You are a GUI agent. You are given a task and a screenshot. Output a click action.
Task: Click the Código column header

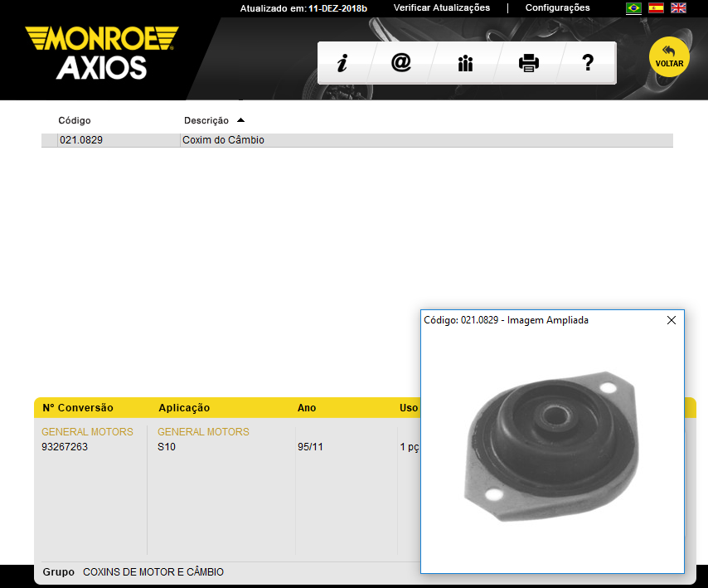coord(75,121)
